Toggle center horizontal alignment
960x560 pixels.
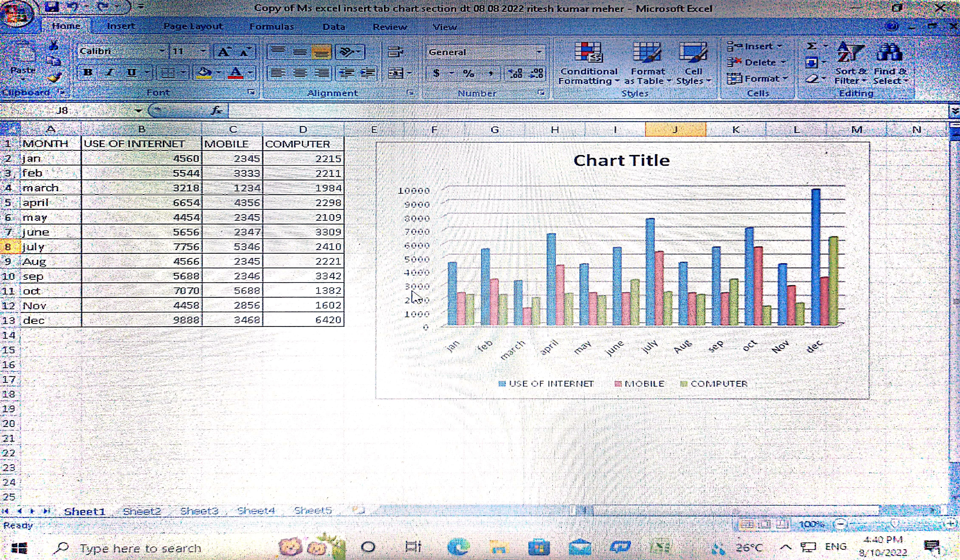300,73
